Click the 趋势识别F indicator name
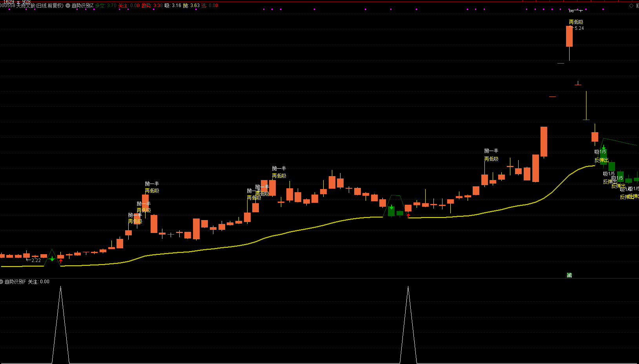 pyautogui.click(x=15, y=282)
